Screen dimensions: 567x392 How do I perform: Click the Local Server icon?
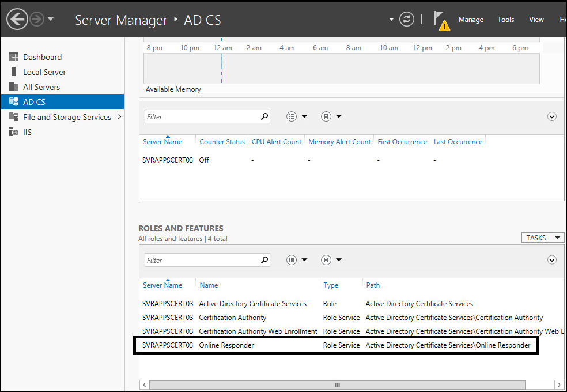click(x=14, y=71)
